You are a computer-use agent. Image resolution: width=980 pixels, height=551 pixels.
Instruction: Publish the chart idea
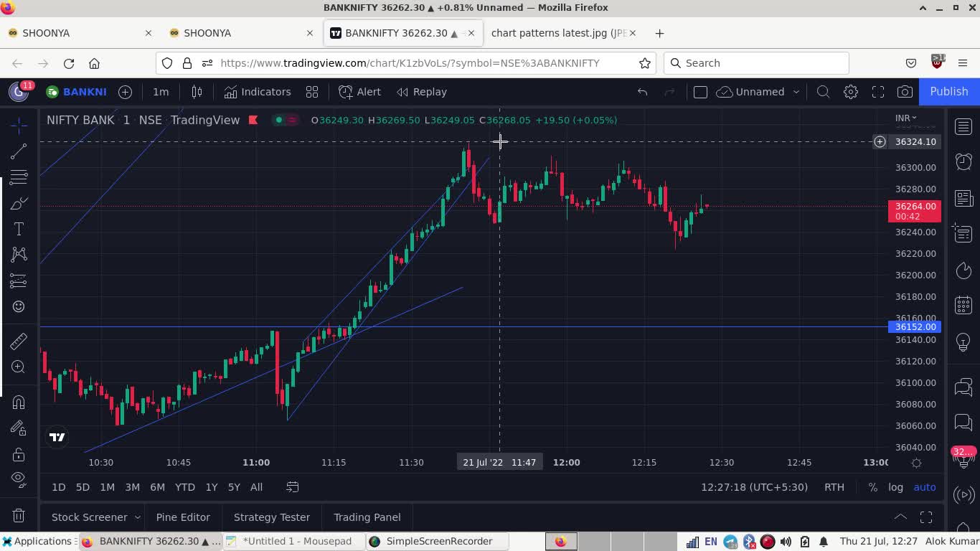(948, 92)
